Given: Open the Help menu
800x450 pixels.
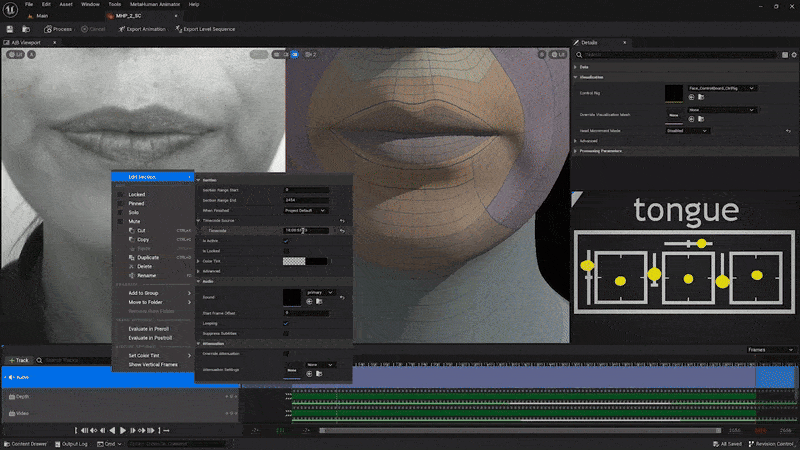Looking at the screenshot, I should (x=194, y=4).
